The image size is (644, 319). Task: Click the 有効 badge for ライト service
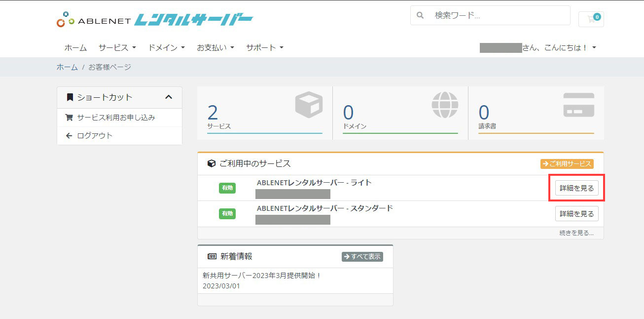227,188
